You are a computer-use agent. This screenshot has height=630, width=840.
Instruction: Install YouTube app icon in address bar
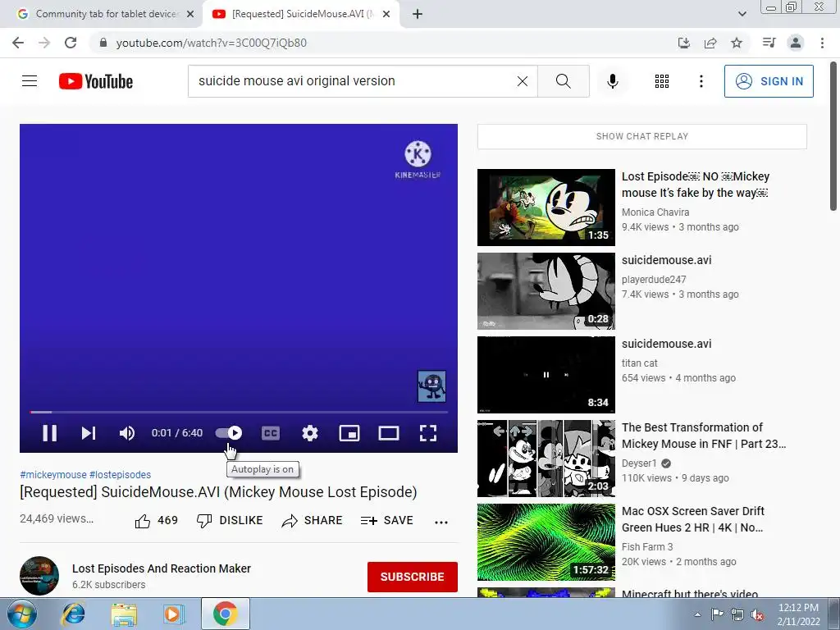pos(683,43)
